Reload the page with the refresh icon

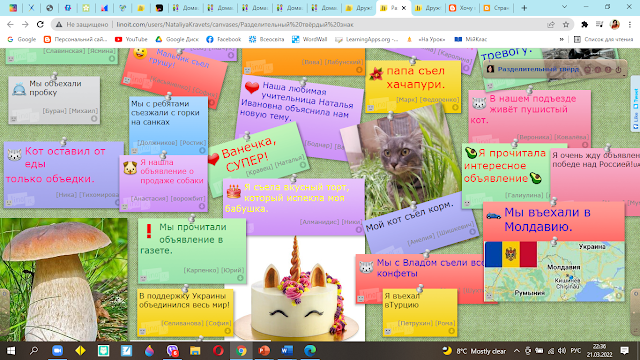coord(40,24)
